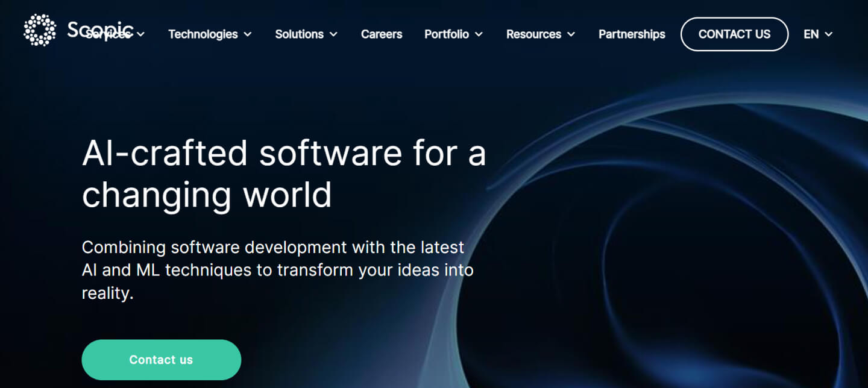
Task: Go to the Careers page
Action: tap(382, 34)
